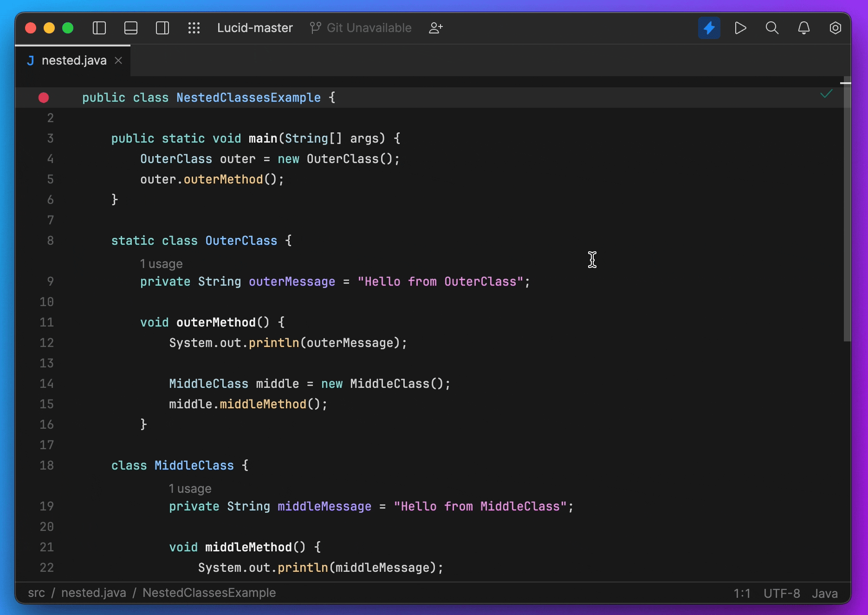Open the grid launchpad menu icon
This screenshot has height=615, width=868.
194,28
